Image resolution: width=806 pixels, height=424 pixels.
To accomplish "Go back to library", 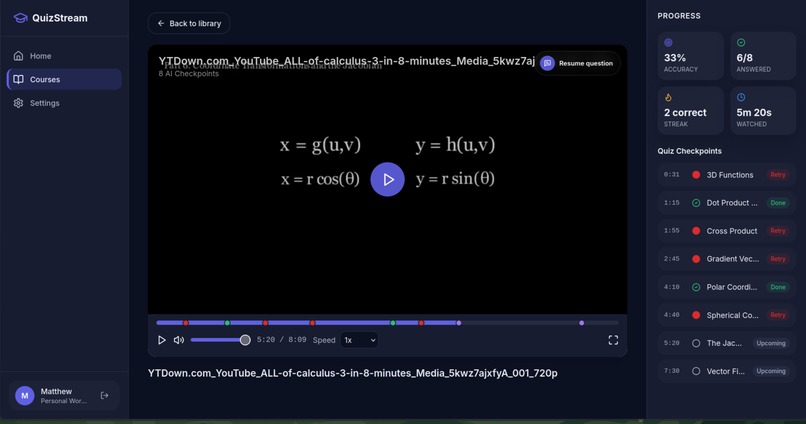I will click(189, 24).
